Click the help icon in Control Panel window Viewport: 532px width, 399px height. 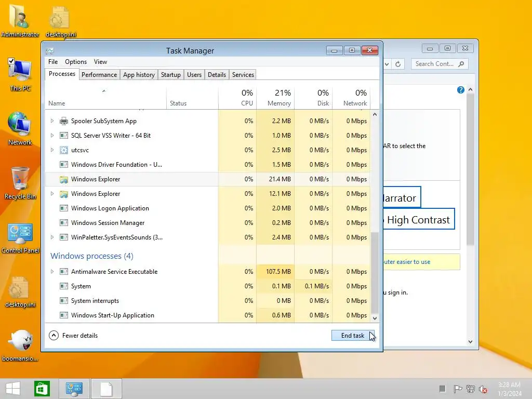click(x=460, y=90)
